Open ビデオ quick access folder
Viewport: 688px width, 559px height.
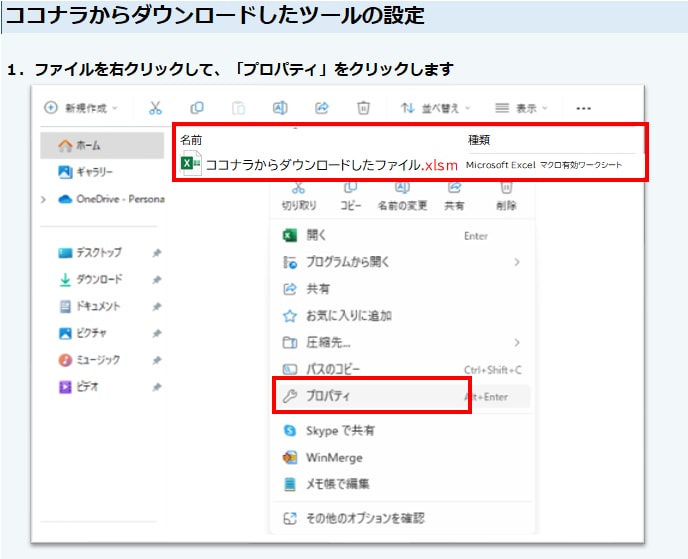[79, 387]
